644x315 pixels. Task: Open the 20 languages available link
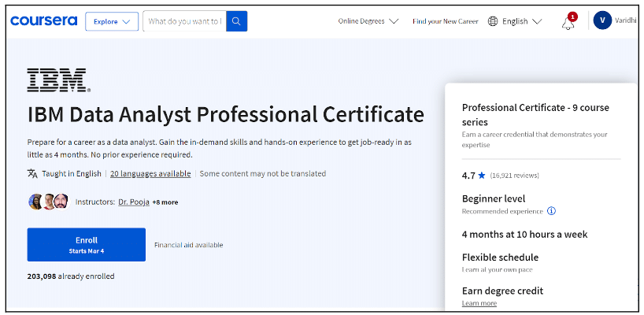coord(150,174)
